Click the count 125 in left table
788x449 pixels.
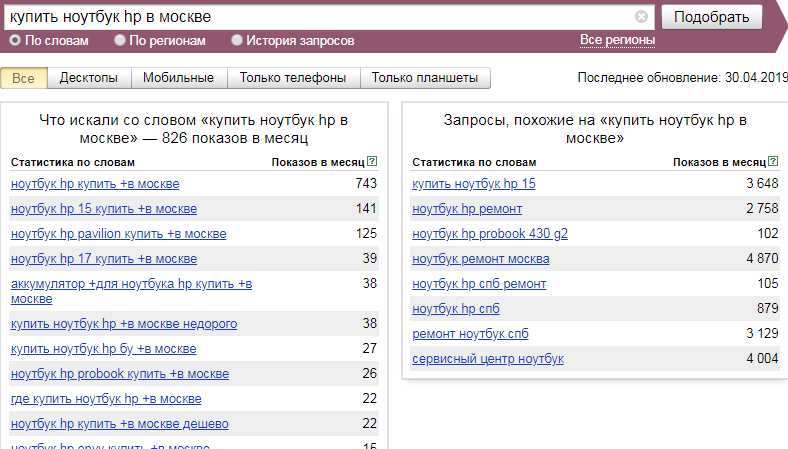(x=366, y=233)
